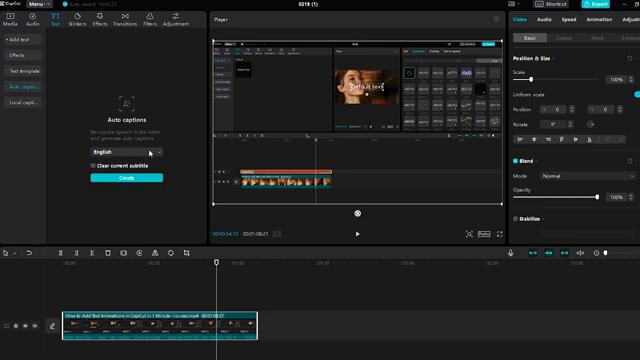The height and width of the screenshot is (360, 640).
Task: Toggle the Uniform scale switch
Action: click(x=637, y=94)
